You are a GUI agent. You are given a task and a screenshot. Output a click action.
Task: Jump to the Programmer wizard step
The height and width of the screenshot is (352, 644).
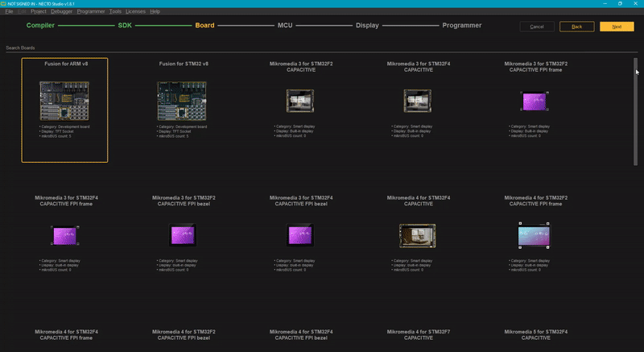pyautogui.click(x=461, y=26)
